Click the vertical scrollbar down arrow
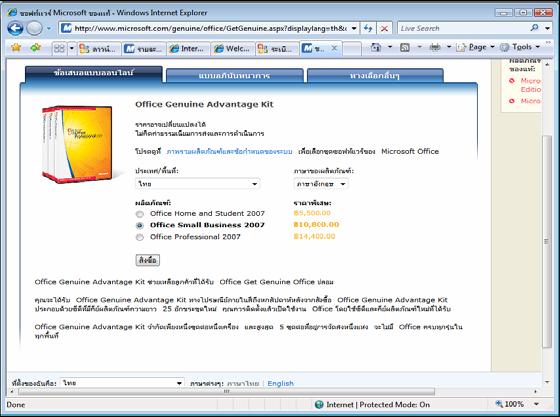 point(547,382)
